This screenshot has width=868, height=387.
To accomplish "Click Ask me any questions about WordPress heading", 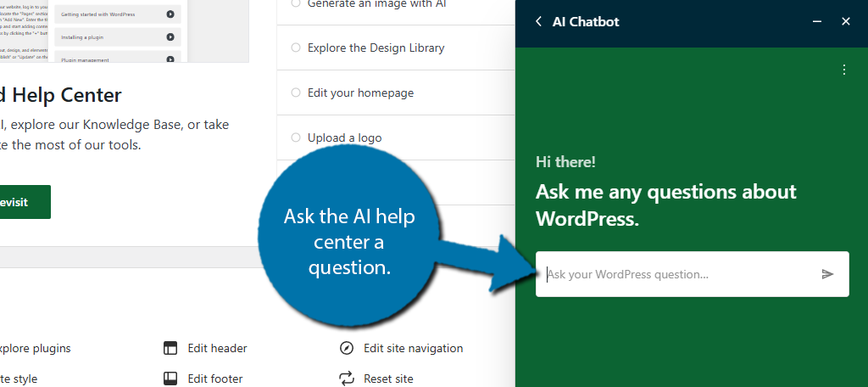I will (x=666, y=205).
